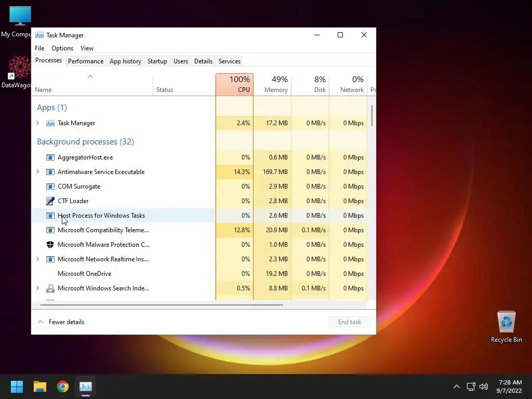Viewport: 532px width, 399px height.
Task: Click the Antimalware Service Executable icon
Action: pyautogui.click(x=50, y=172)
